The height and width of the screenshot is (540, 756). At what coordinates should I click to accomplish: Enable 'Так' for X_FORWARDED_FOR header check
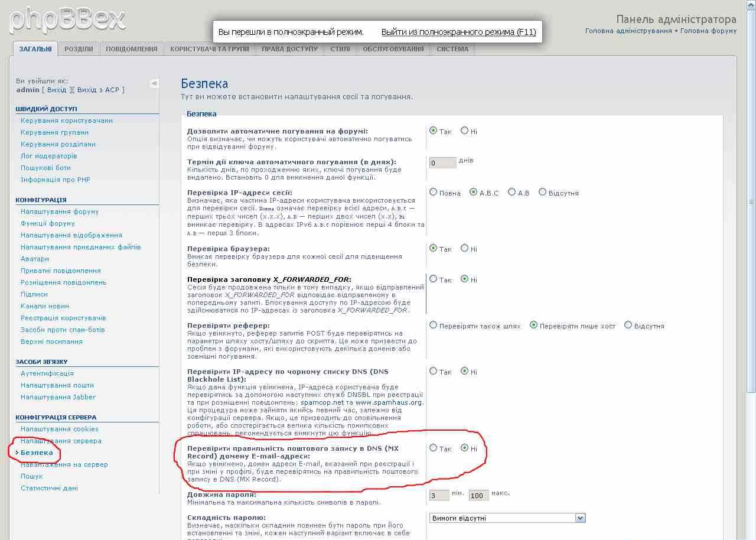pos(434,279)
